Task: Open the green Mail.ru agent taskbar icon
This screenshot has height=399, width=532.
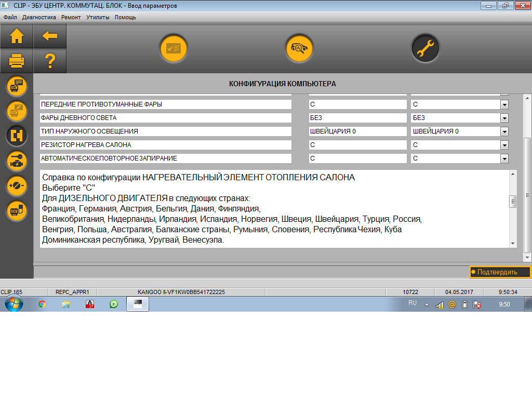Action: pyautogui.click(x=114, y=304)
